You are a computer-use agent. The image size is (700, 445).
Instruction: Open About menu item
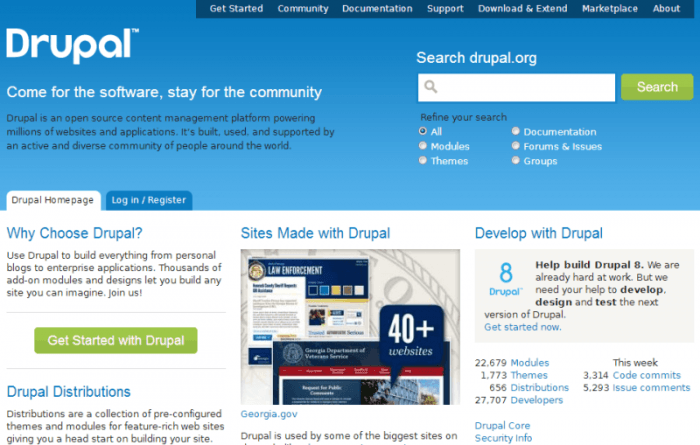[667, 8]
